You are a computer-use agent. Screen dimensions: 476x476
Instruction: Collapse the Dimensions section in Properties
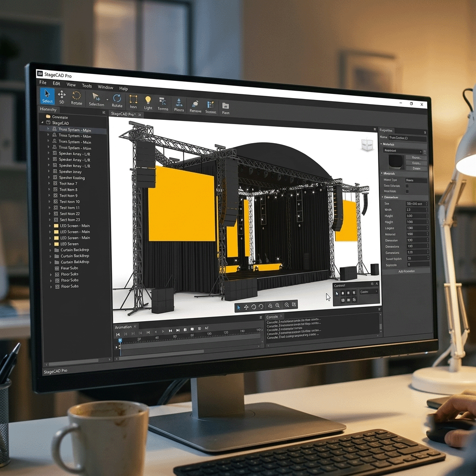point(382,197)
